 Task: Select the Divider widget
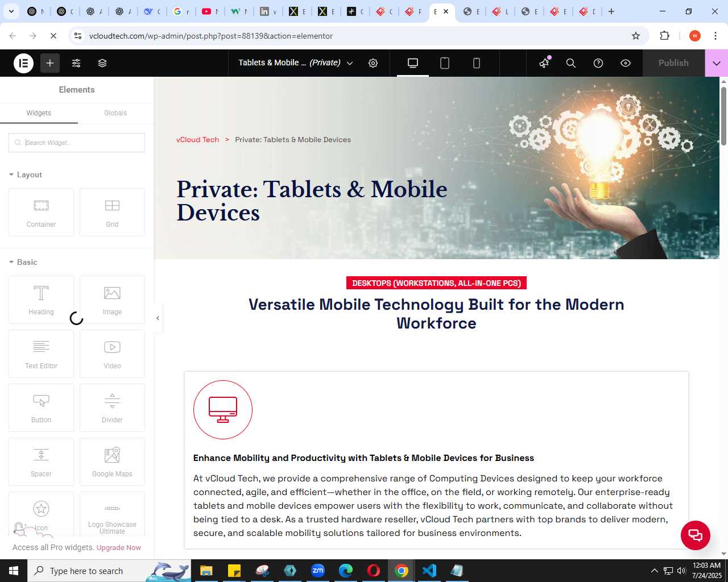pyautogui.click(x=112, y=408)
